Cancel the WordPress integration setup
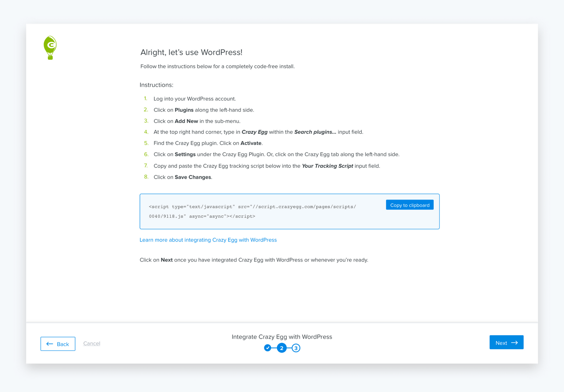 (92, 343)
